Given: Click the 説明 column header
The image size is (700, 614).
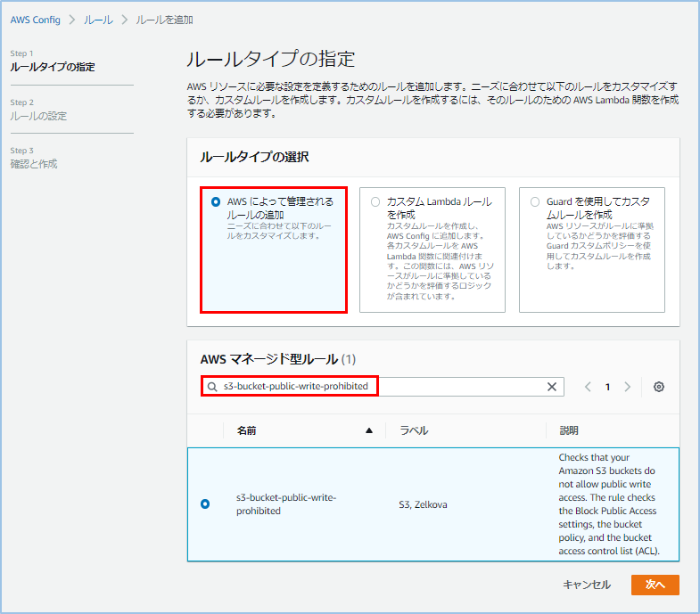Looking at the screenshot, I should click(568, 430).
